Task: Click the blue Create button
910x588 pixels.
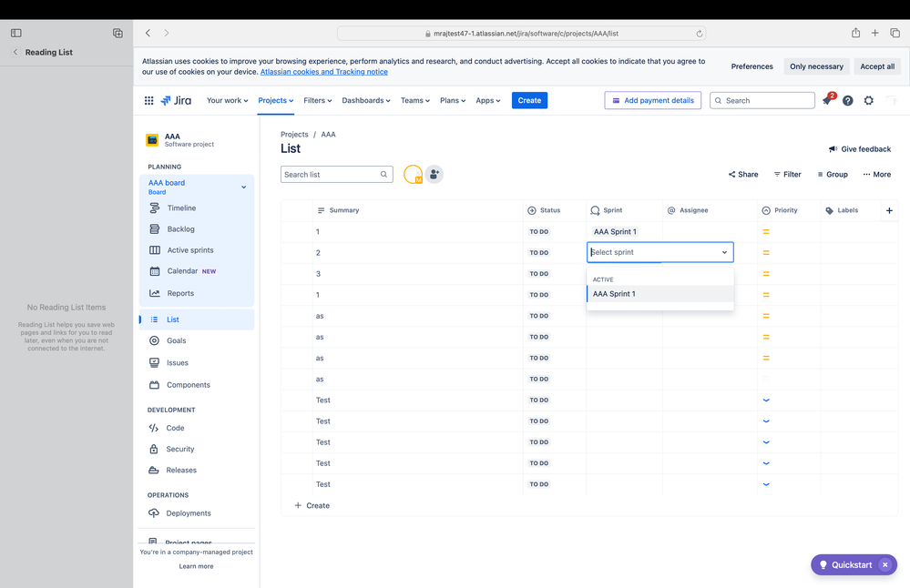Action: [x=529, y=100]
